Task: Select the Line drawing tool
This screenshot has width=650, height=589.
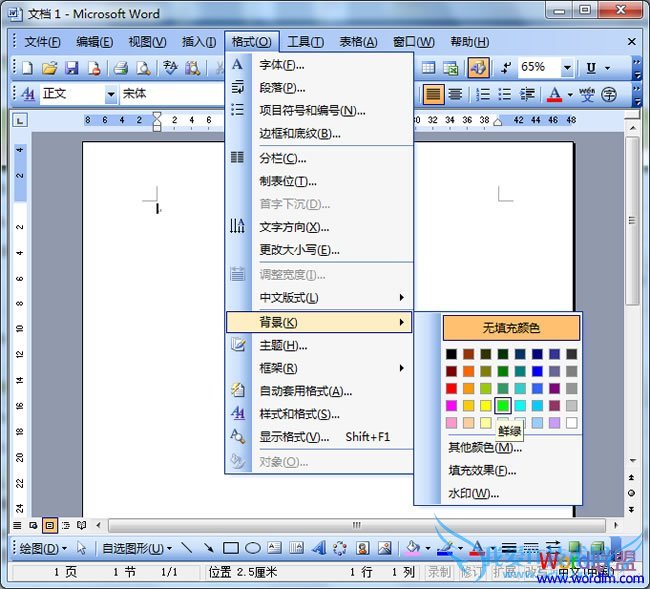Action: click(x=187, y=548)
